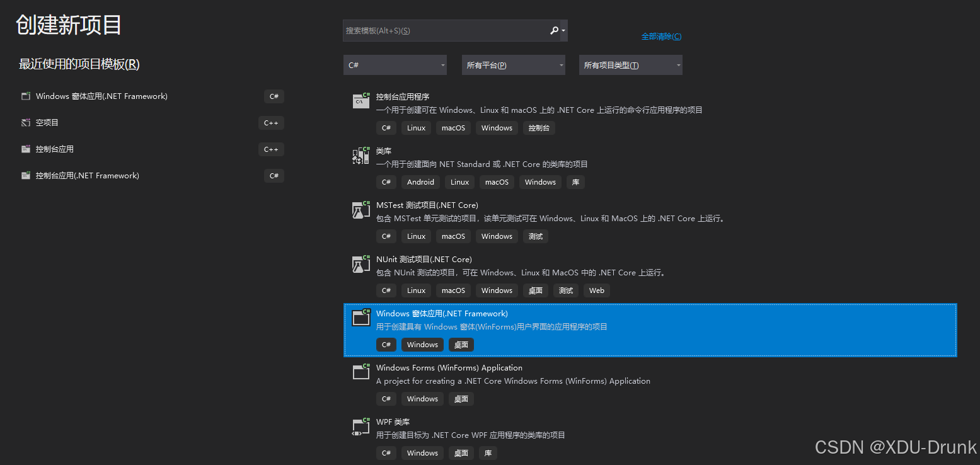Click the 全部清除 link
Screen dimensions: 980x465
pyautogui.click(x=661, y=37)
